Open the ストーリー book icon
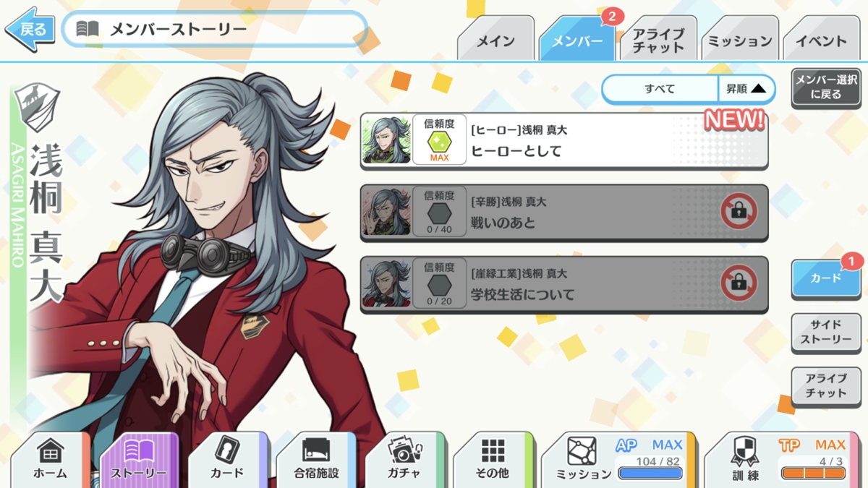Image resolution: width=868 pixels, height=488 pixels. [138, 451]
